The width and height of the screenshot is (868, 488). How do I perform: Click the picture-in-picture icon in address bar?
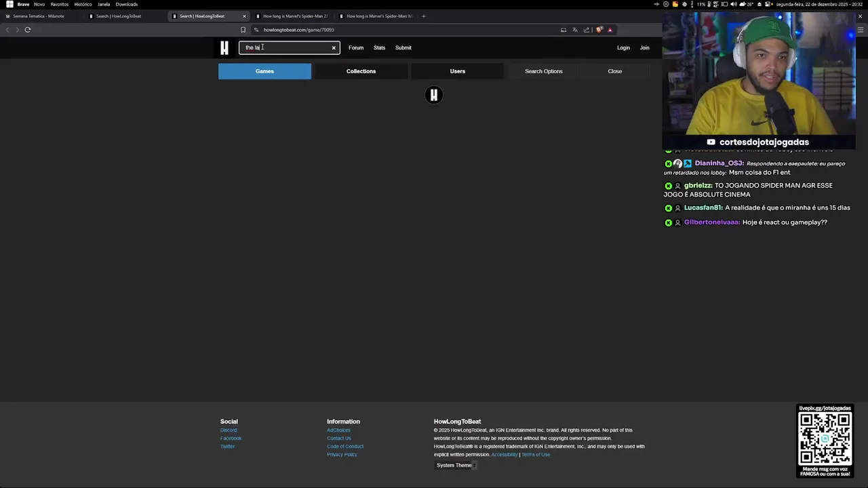564,30
